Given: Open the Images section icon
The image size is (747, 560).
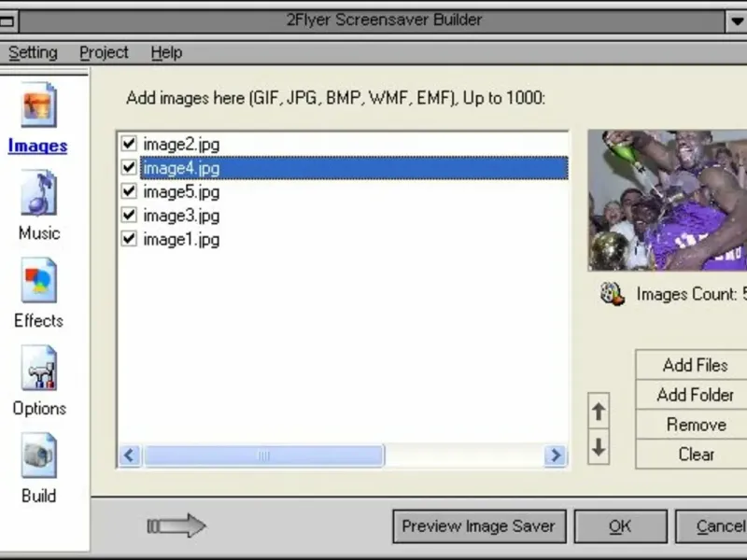Looking at the screenshot, I should tap(38, 105).
